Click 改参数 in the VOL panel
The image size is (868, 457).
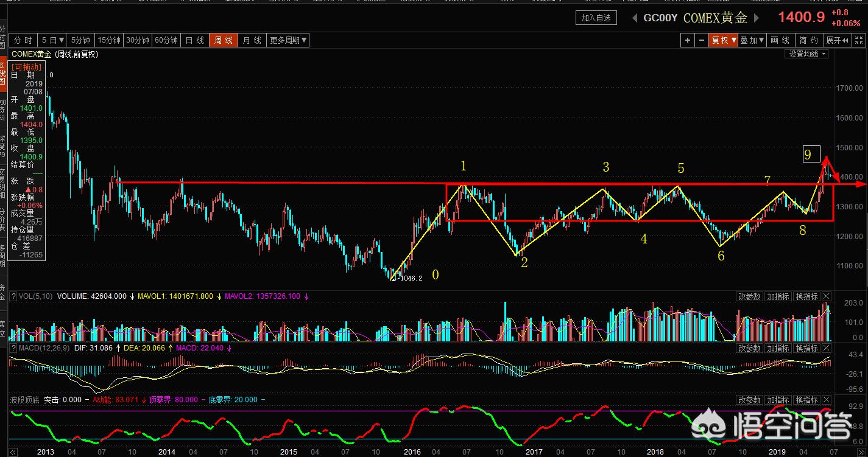tap(749, 296)
